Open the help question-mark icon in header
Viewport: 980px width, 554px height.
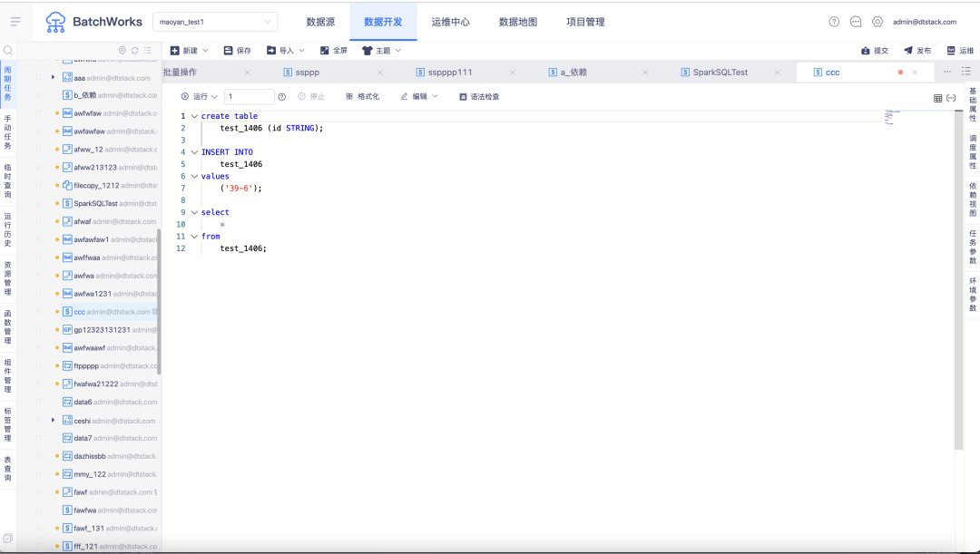pos(834,22)
